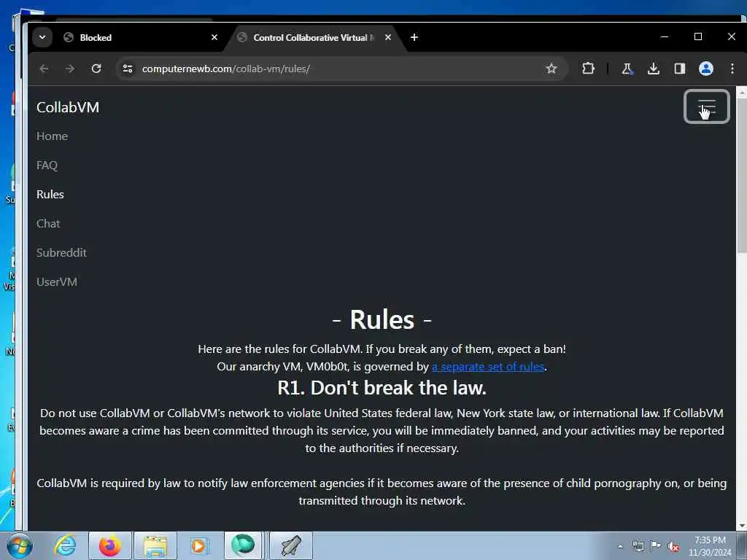Close the Blocked tab
The height and width of the screenshot is (560, 747).
214,37
